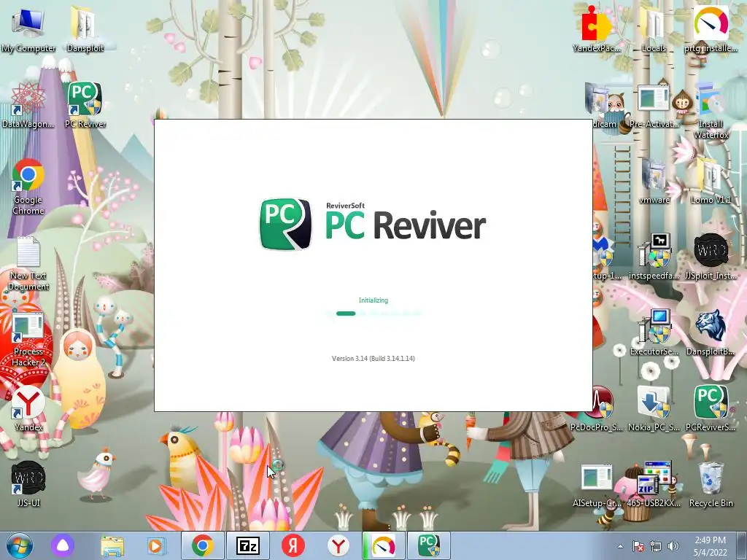Select PcDocPro_S... installer icon
The height and width of the screenshot is (560, 747).
pyautogui.click(x=601, y=408)
